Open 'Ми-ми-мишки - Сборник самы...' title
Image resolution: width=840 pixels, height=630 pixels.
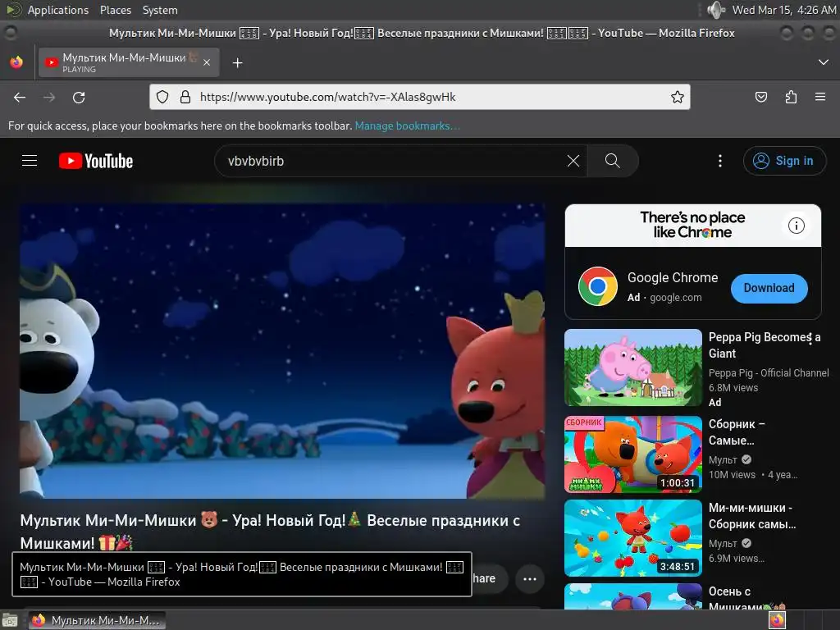pyautogui.click(x=752, y=516)
